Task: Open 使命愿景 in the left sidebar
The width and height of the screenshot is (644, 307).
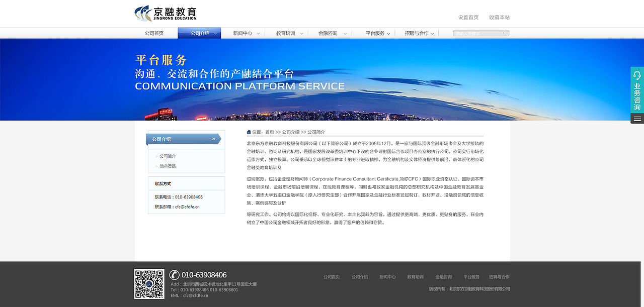Action: tap(168, 166)
